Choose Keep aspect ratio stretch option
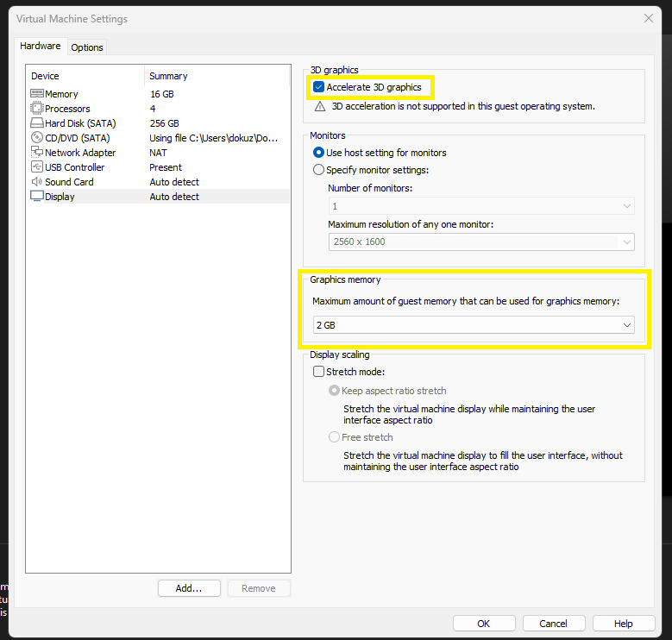The width and height of the screenshot is (672, 640). [x=334, y=391]
